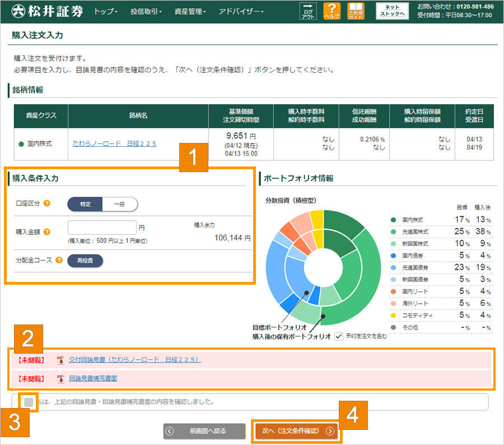Viewport: 504px width, 445px height.
Task: Click the コモディティ yellow legend dot
Action: click(x=393, y=316)
